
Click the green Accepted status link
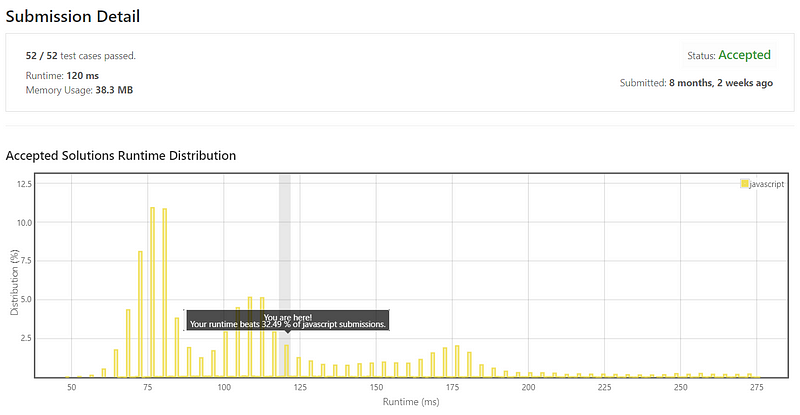(x=745, y=55)
